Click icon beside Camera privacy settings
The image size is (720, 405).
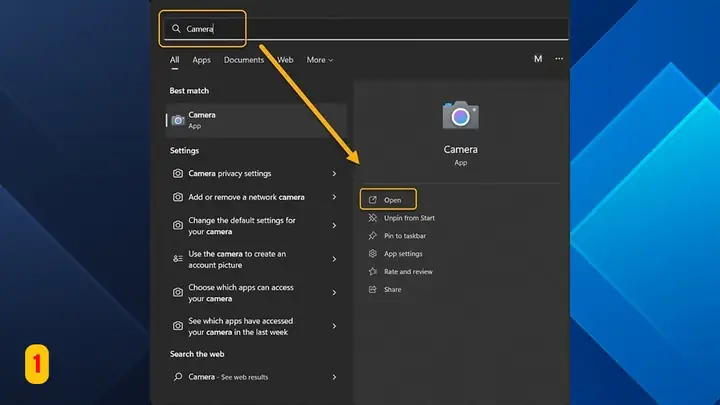(178, 174)
